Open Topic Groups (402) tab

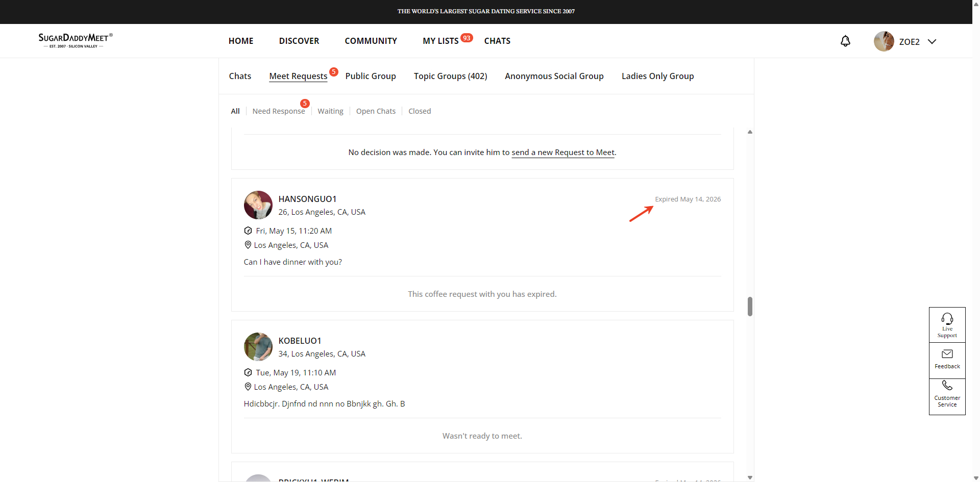click(450, 76)
